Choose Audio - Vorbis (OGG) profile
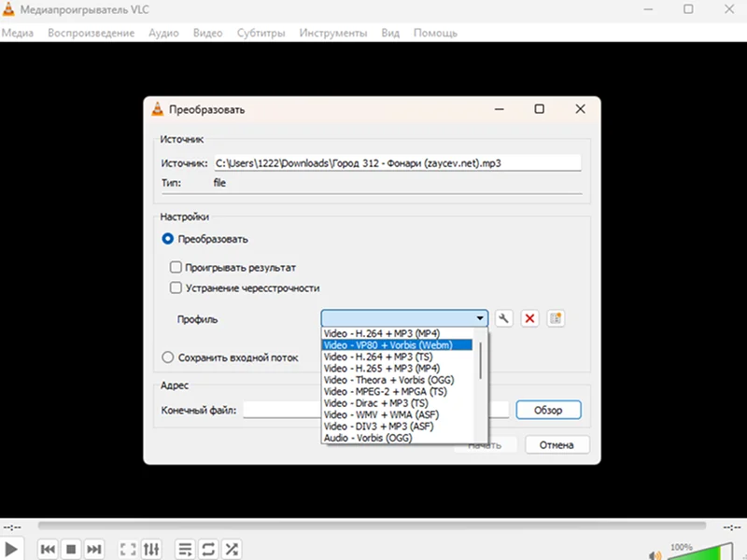The height and width of the screenshot is (560, 747). [x=398, y=438]
